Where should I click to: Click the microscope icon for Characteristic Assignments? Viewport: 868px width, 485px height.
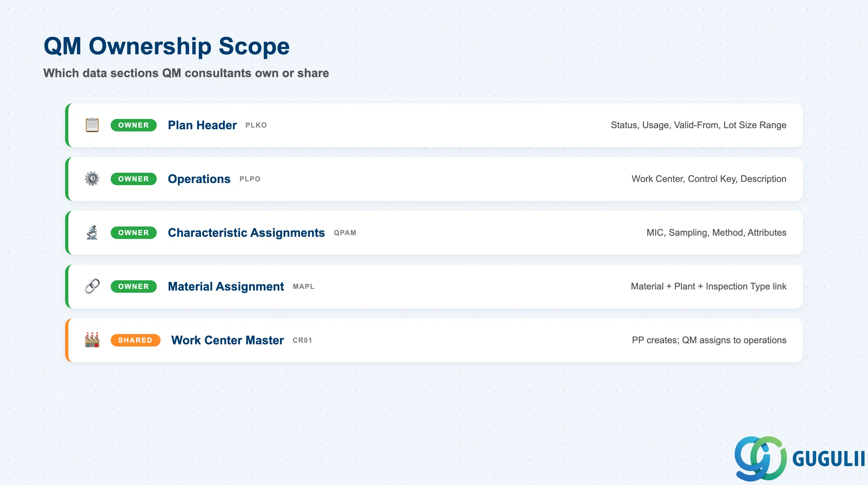point(92,232)
